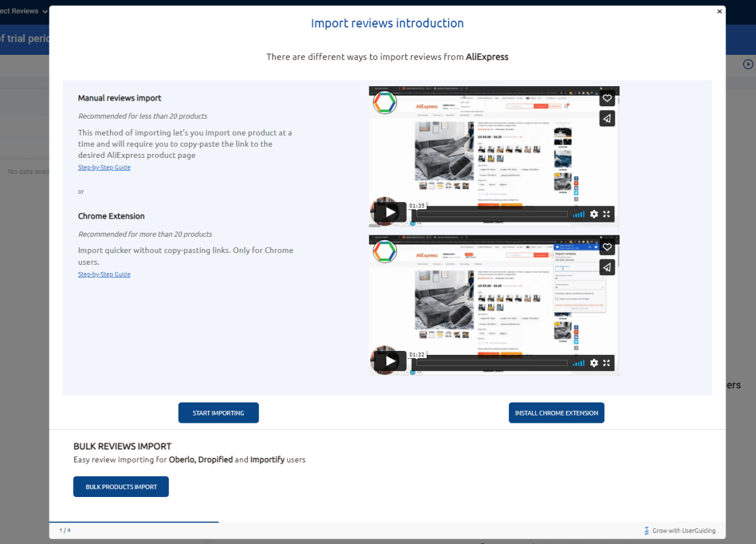Click the second video thumbnail preview
Image resolution: width=756 pixels, height=544 pixels.
click(x=494, y=305)
